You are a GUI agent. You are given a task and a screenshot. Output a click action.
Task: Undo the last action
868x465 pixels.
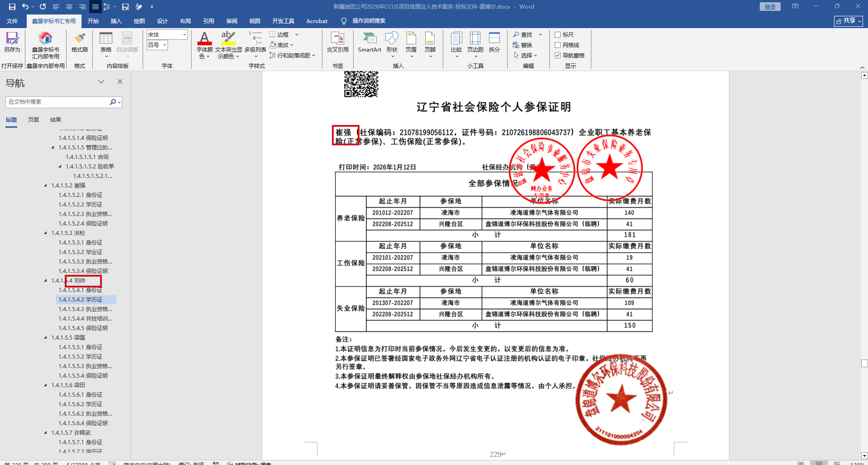click(25, 7)
